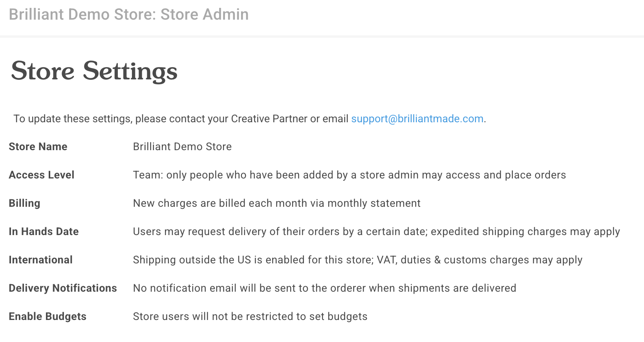Click the horizontal divider below the header
Screen dimensions: 644x342
pyautogui.click(x=322, y=37)
